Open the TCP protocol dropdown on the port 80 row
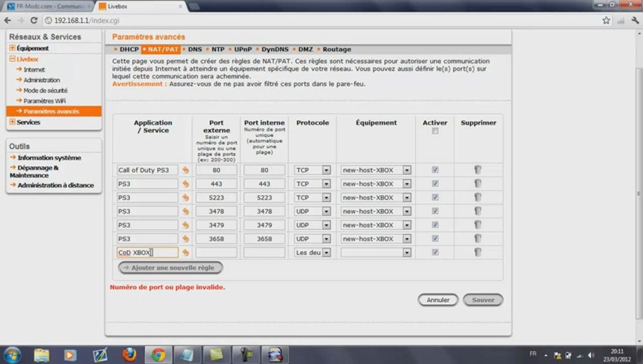This screenshot has width=643, height=364. click(312, 170)
